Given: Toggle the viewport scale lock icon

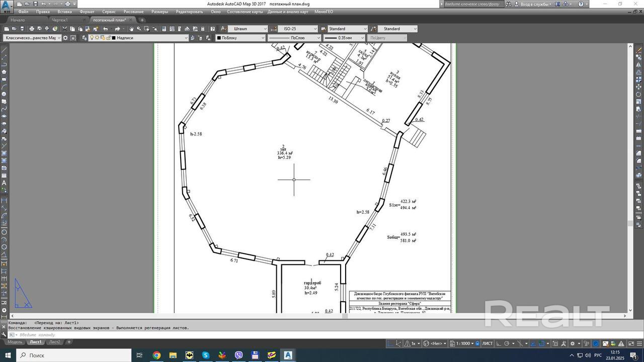Looking at the screenshot, I should point(477,343).
